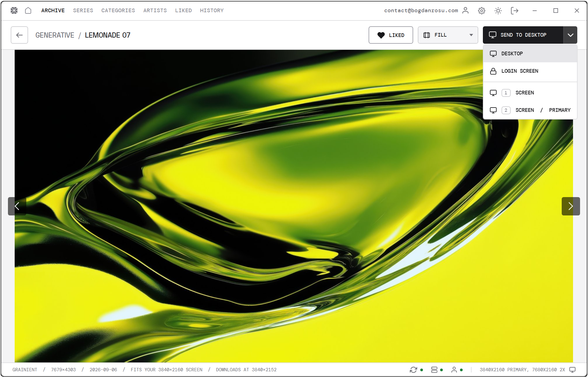Viewport: 588px width, 378px height.
Task: Click the user status icon in status bar
Action: point(454,370)
